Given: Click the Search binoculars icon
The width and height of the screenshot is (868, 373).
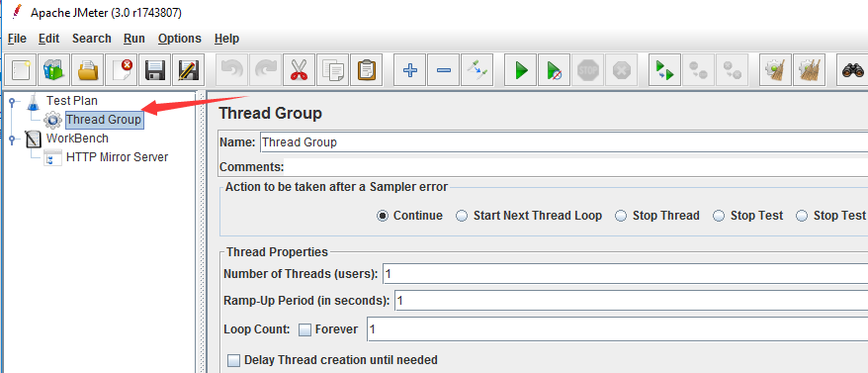Looking at the screenshot, I should [852, 70].
